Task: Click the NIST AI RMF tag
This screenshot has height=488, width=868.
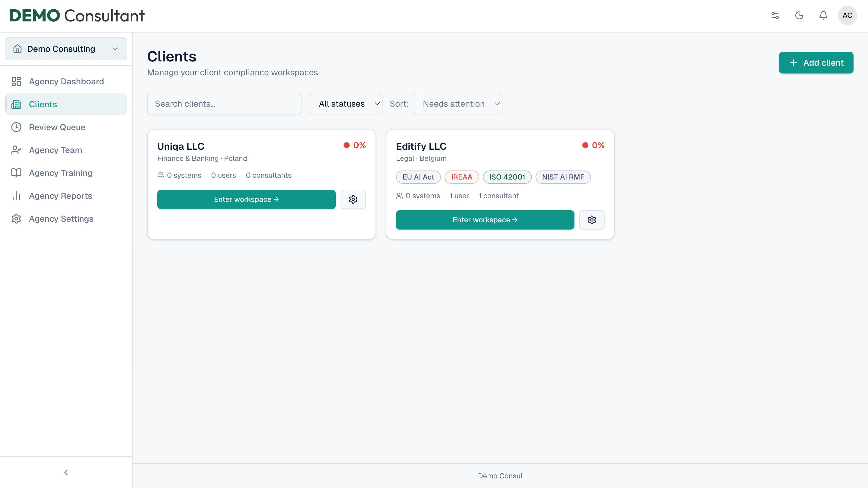Action: click(x=563, y=177)
